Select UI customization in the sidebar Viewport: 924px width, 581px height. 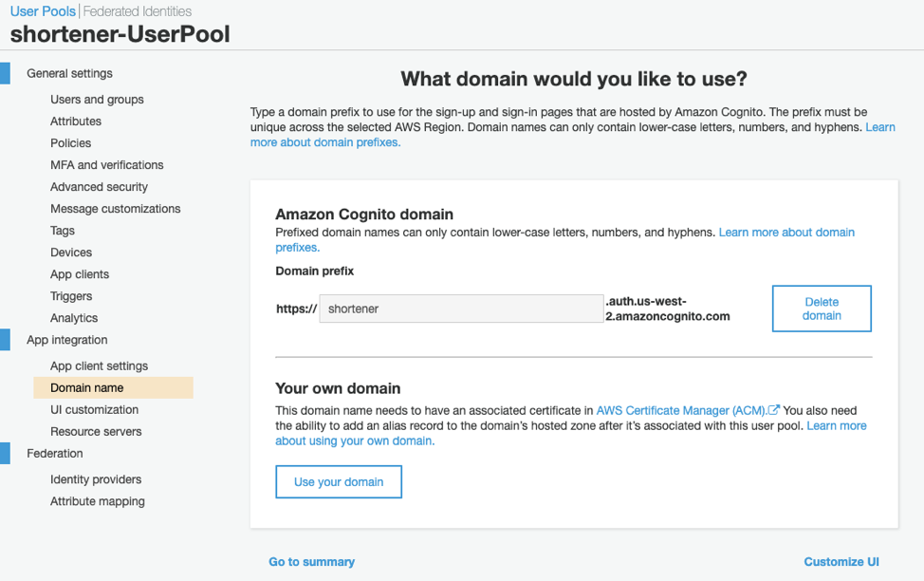(x=92, y=409)
